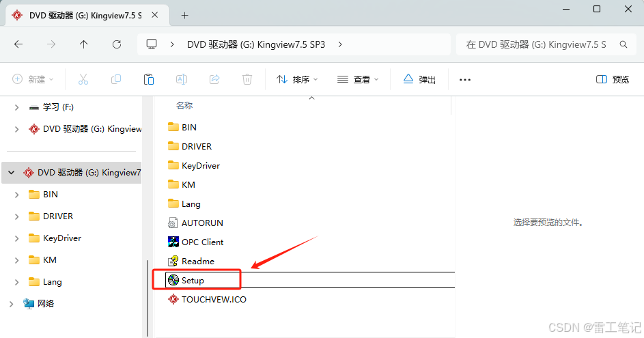Screen dimensions: 644x338
Task: Expand the BIN folder in sidebar tree
Action: click(16, 195)
